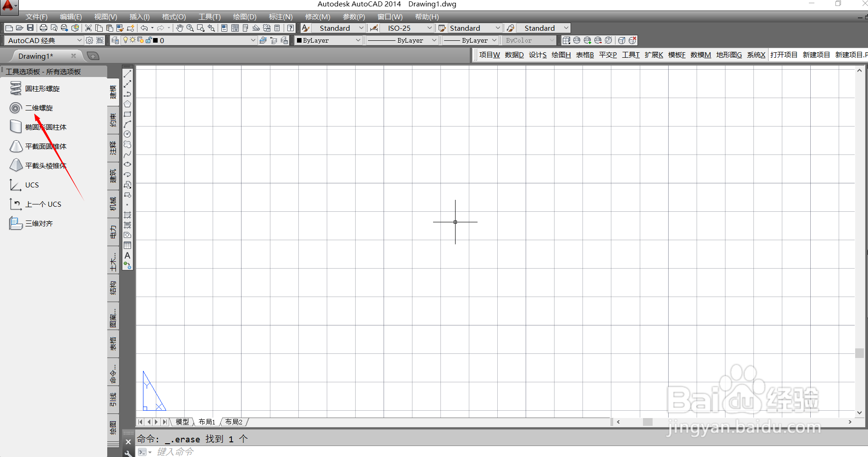Click the 地形图G toolbar menu
The image size is (868, 457).
[x=729, y=55]
